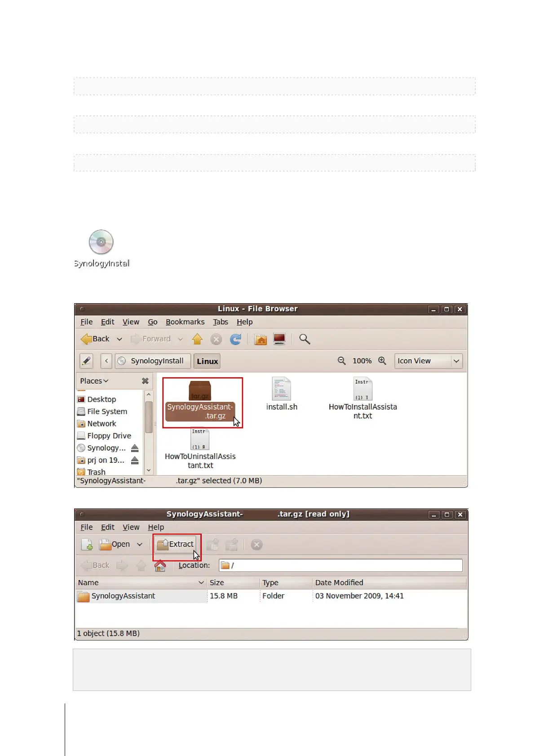The image size is (535, 756).
Task: Reload the folder with the refresh icon
Action: point(235,339)
